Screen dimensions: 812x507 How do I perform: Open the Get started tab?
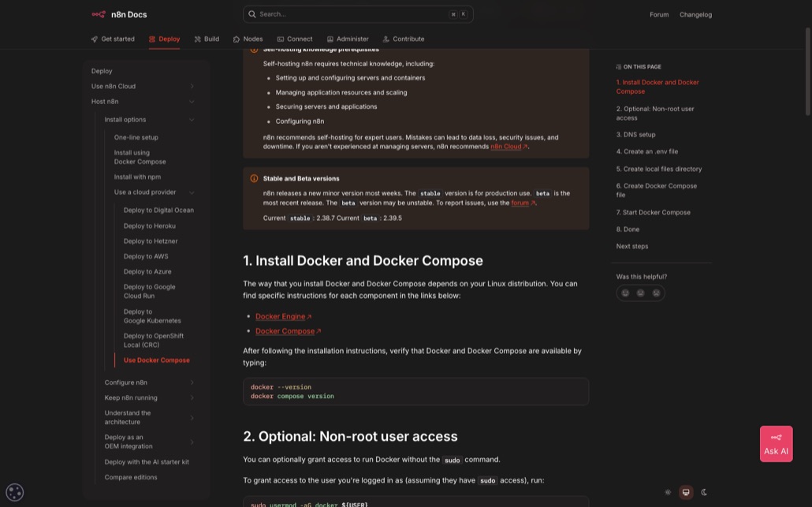pos(113,39)
